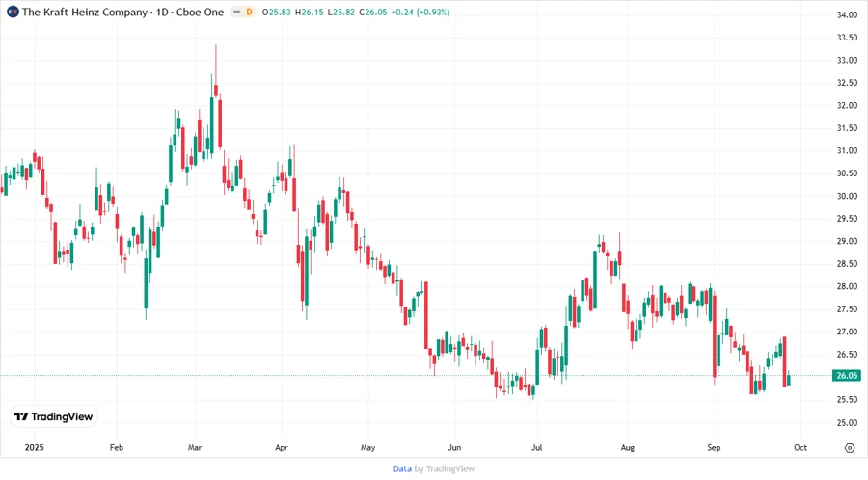The image size is (868, 480).
Task: Click the 33.00 price axis label
Action: pos(847,61)
